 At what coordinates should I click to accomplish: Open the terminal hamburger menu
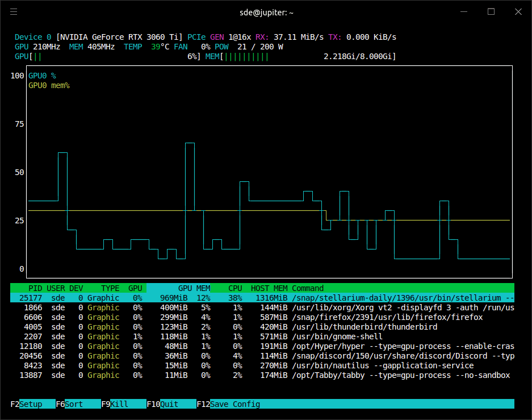(14, 12)
